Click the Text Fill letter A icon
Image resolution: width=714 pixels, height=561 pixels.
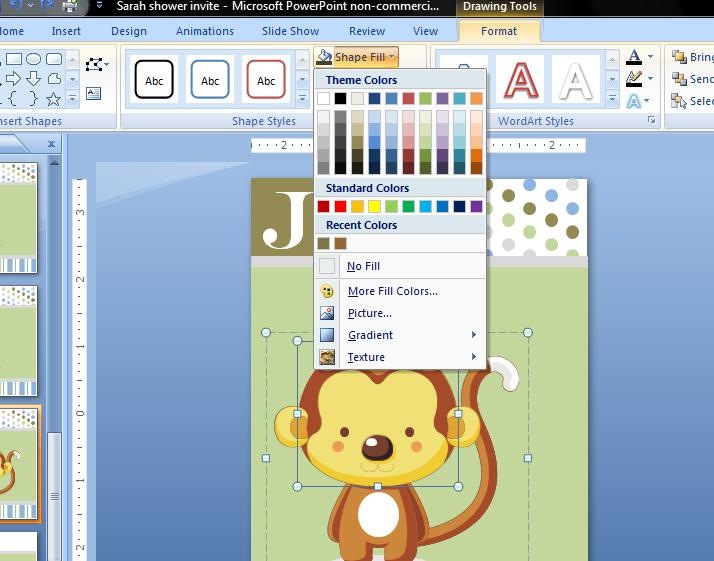(634, 57)
